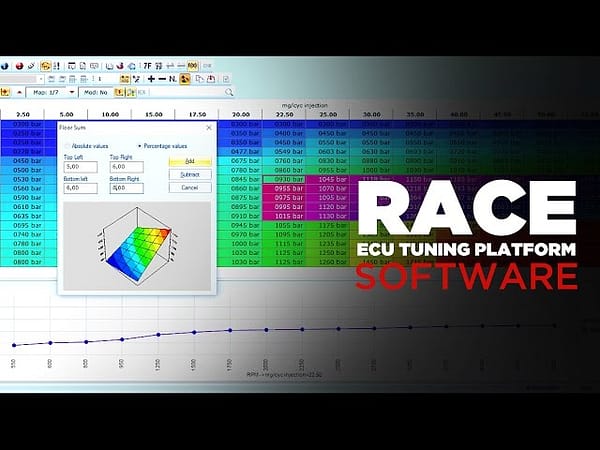Viewport: 600px width, 450px height.
Task: Click the highlighted icon right of Mod: No
Action: pyautogui.click(x=119, y=92)
